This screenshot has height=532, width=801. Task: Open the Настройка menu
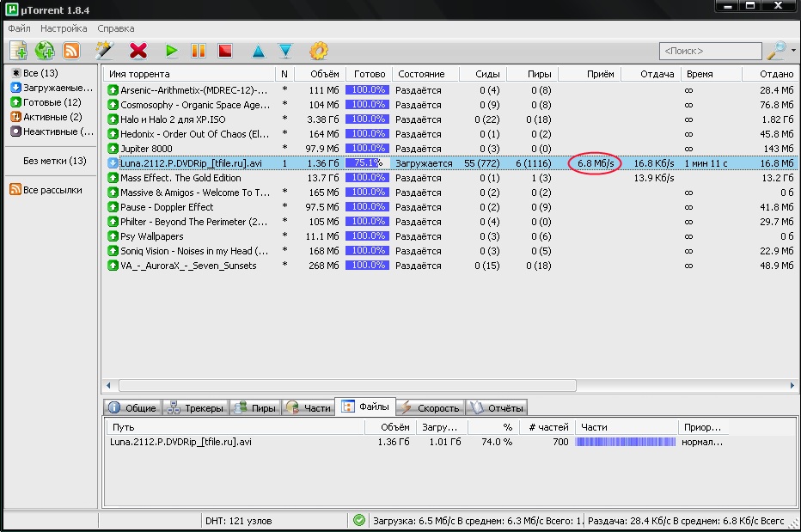pos(64,28)
